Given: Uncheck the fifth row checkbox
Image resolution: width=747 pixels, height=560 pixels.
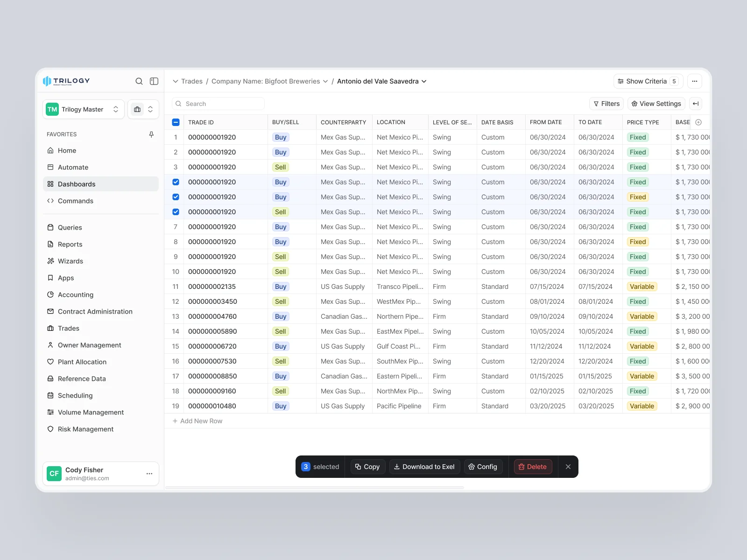Looking at the screenshot, I should [176, 197].
